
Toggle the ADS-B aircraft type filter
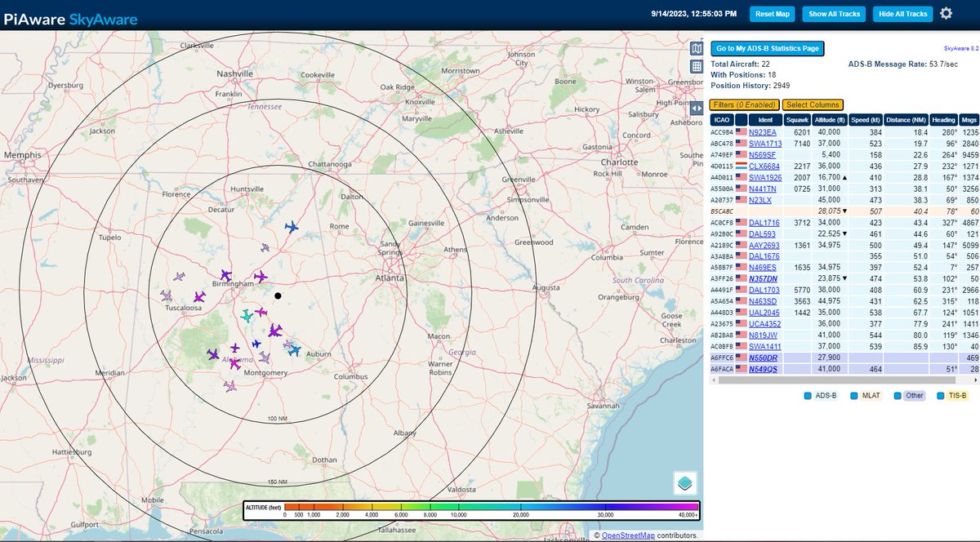click(805, 394)
